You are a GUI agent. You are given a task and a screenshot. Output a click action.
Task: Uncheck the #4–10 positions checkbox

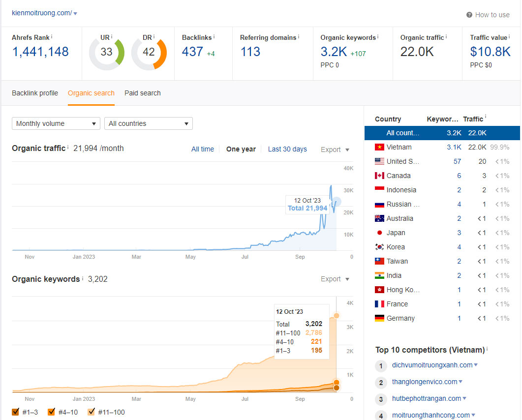click(51, 412)
